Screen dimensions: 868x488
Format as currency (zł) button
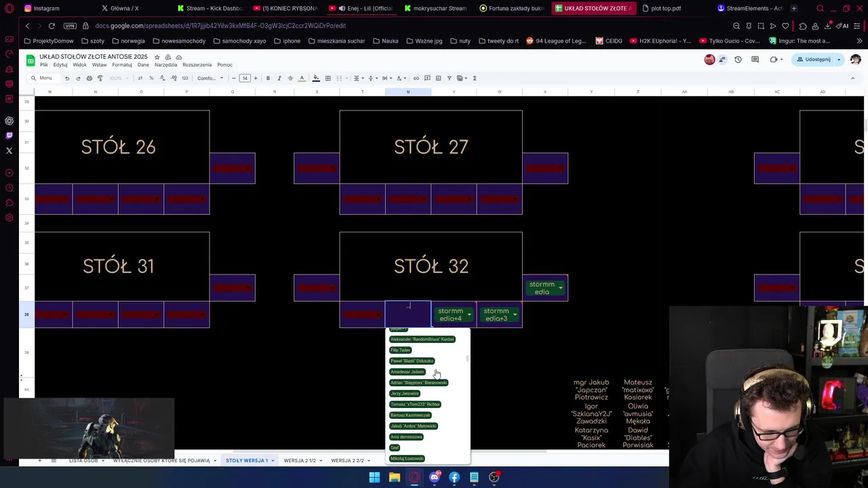[x=140, y=78]
